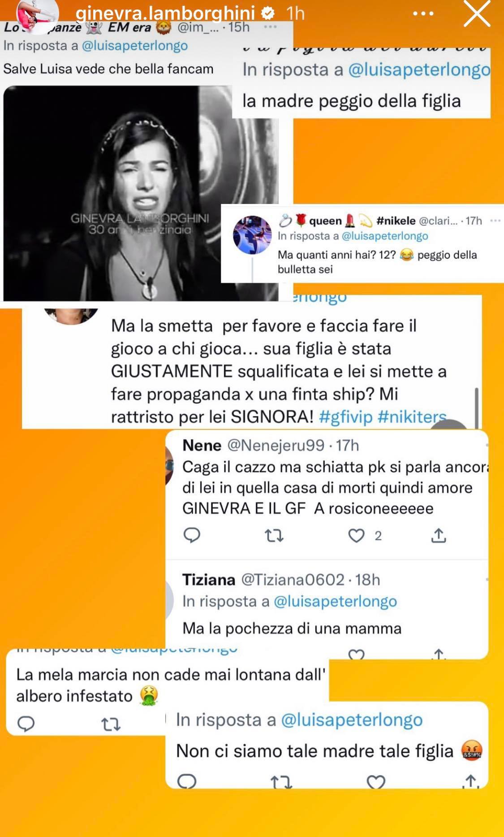
Task: Open ginevra.lamborghini profile from username
Action: pos(165,13)
